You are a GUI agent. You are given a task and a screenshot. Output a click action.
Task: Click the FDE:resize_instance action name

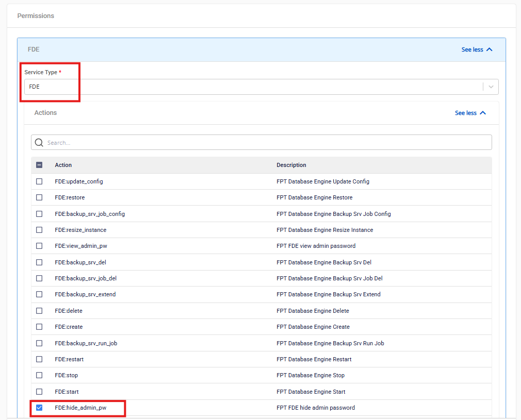pos(80,230)
